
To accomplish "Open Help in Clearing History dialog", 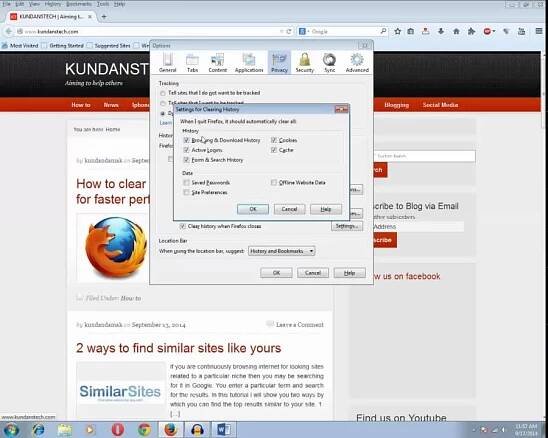I will 326,209.
